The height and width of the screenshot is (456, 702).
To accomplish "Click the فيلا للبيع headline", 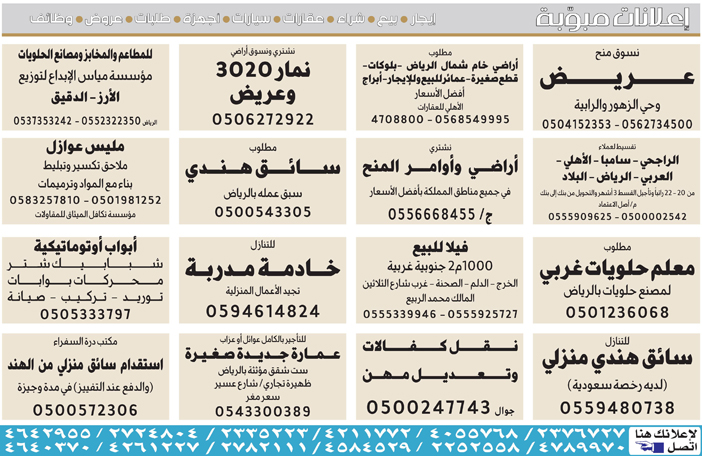I will click(x=440, y=247).
